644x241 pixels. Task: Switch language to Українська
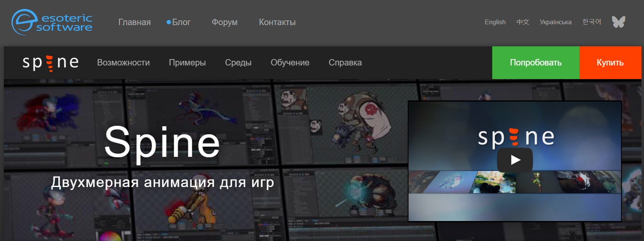(556, 22)
